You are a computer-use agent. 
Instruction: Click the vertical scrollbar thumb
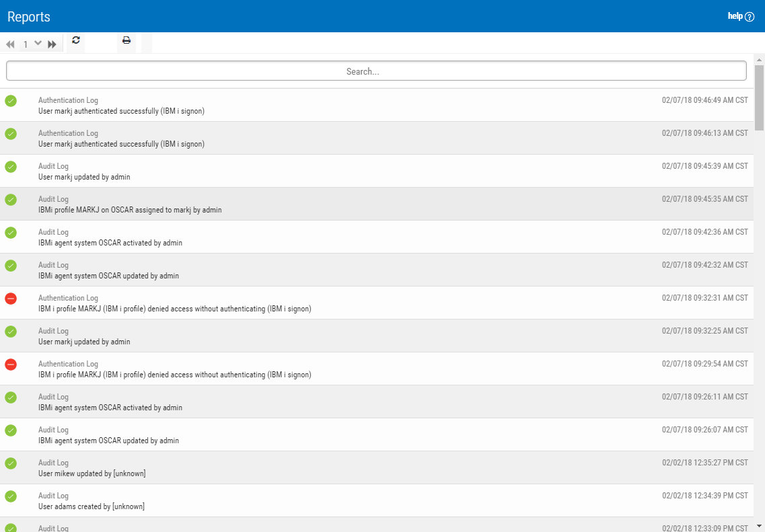click(759, 98)
